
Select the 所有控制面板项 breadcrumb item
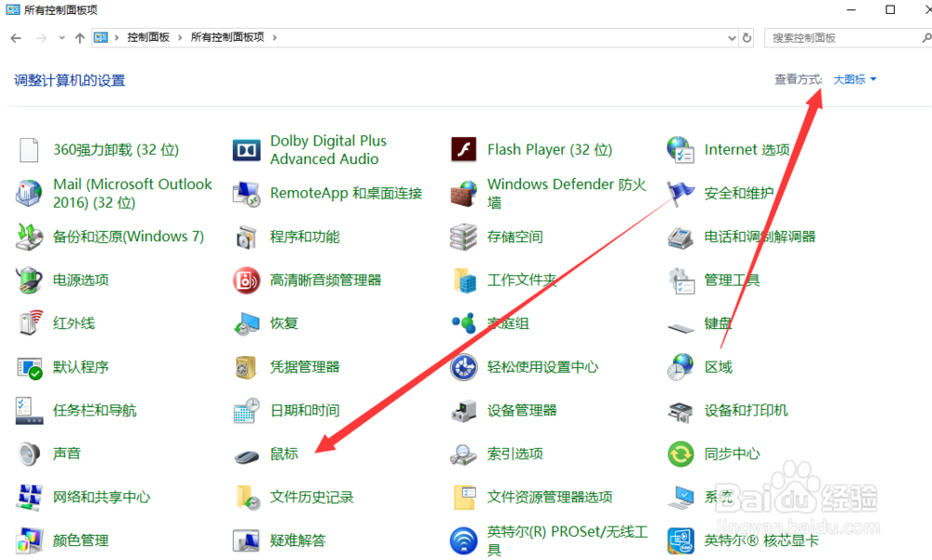[x=227, y=37]
